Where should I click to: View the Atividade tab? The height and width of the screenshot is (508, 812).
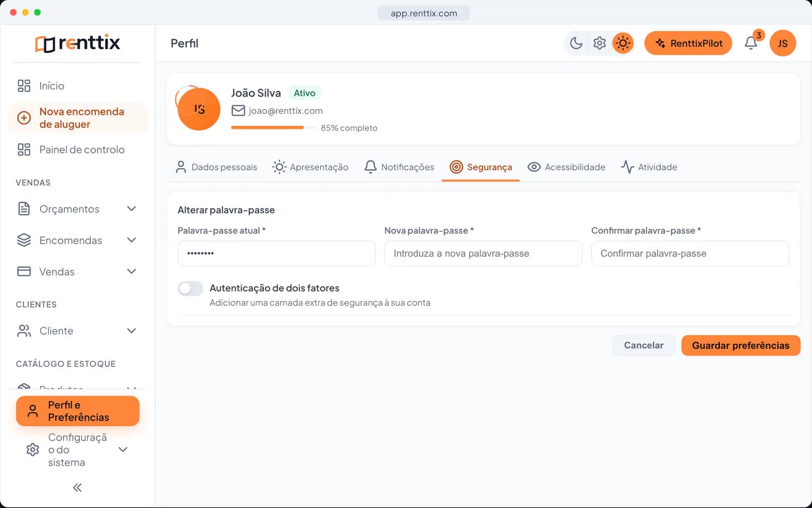(649, 167)
